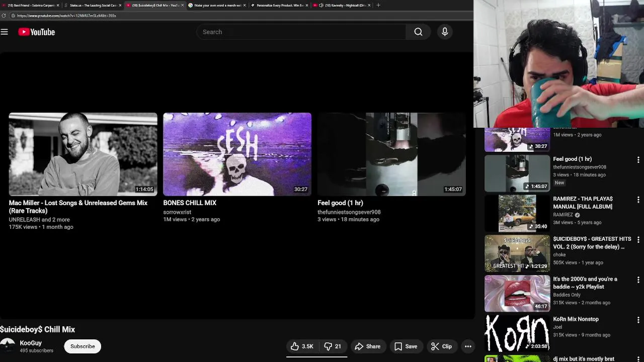Click the choke channel name

[x=559, y=255]
